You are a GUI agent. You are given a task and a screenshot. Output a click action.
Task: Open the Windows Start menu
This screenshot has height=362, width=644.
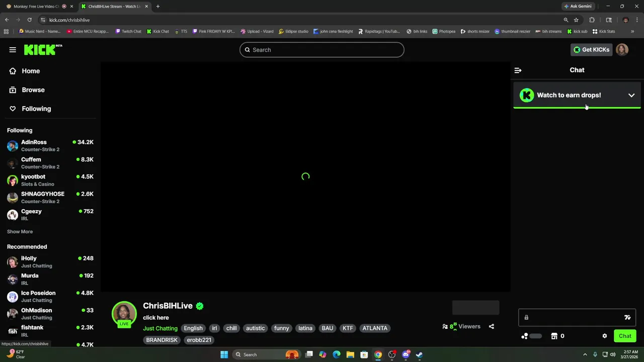(224, 354)
